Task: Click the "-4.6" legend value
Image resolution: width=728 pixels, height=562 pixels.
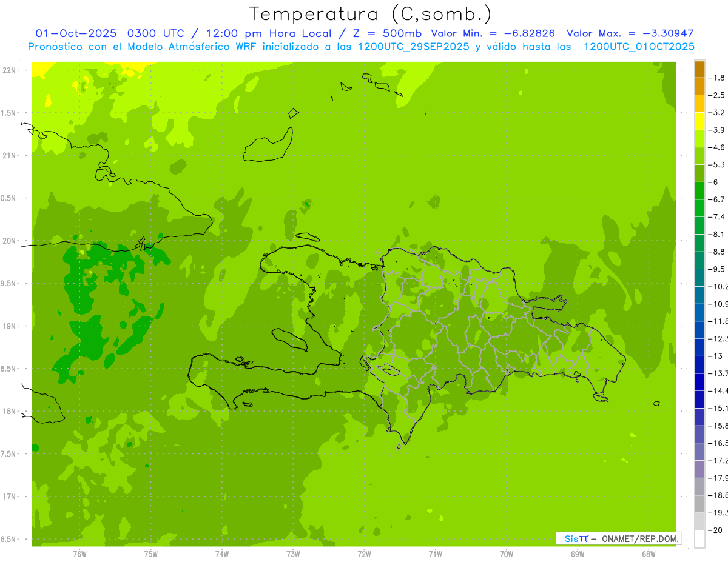Action: click(x=716, y=147)
